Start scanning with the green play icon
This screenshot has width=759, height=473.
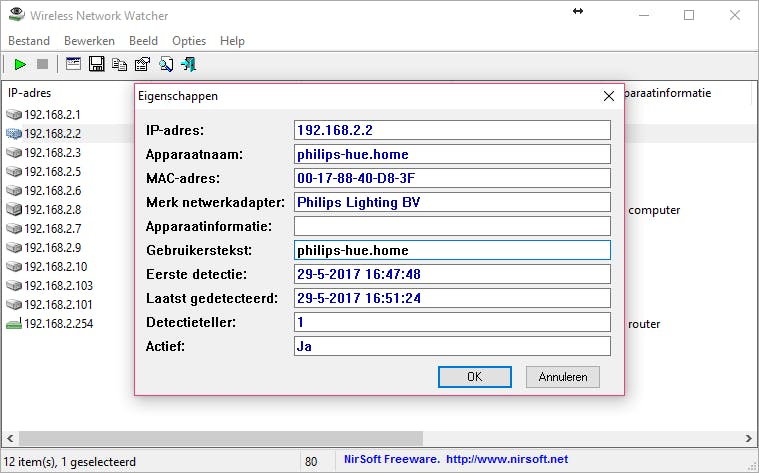pos(20,64)
